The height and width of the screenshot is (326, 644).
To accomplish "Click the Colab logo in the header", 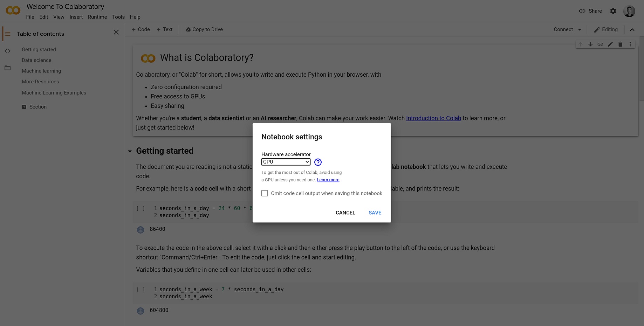I will click(13, 11).
